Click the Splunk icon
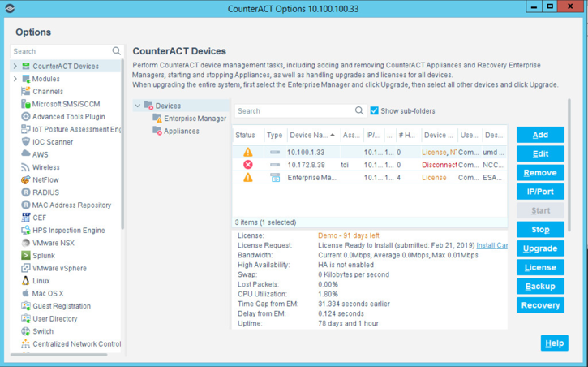 coord(25,256)
